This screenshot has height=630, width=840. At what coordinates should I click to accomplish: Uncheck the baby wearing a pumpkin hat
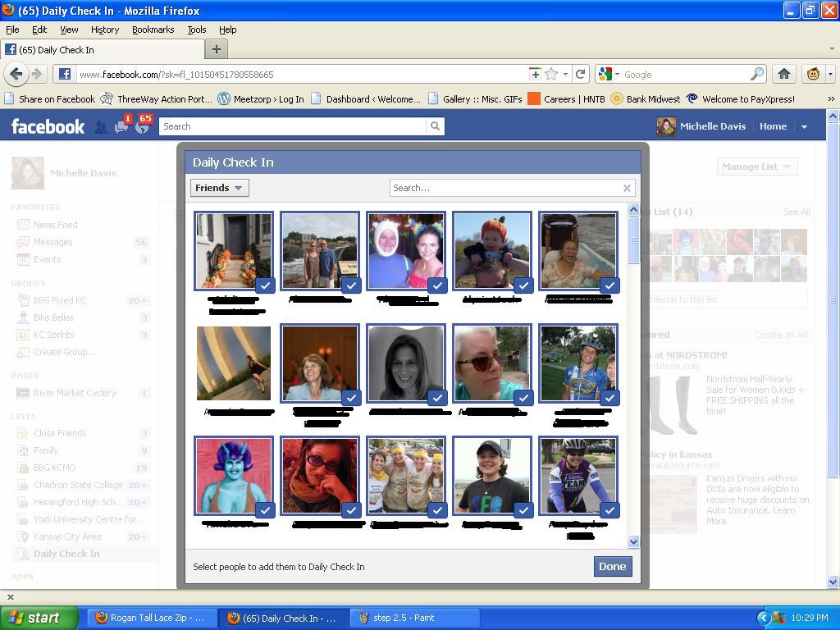(492, 251)
